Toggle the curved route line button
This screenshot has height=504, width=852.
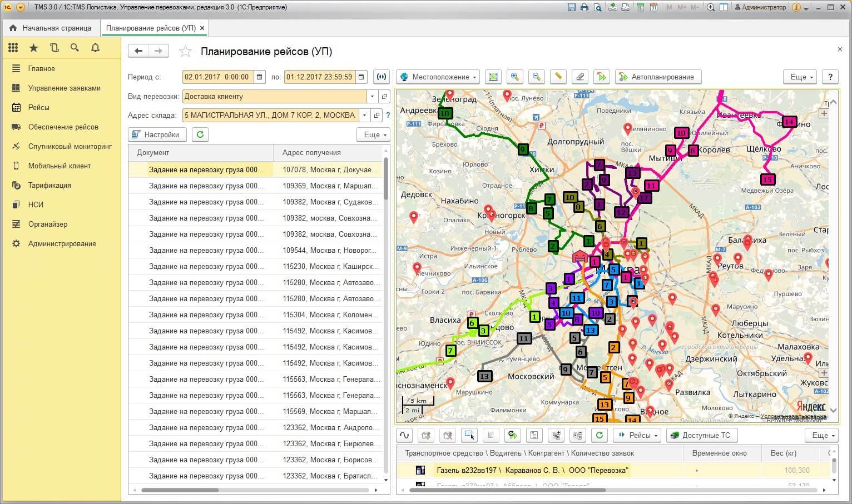404,435
